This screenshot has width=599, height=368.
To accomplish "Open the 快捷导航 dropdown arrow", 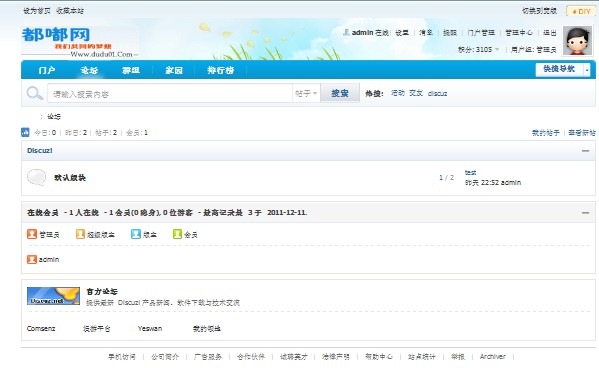I will (x=587, y=70).
